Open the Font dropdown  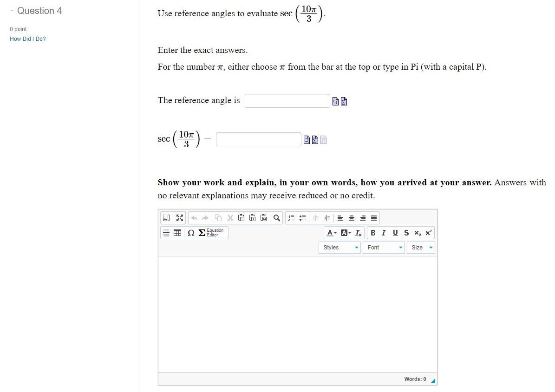click(x=384, y=247)
